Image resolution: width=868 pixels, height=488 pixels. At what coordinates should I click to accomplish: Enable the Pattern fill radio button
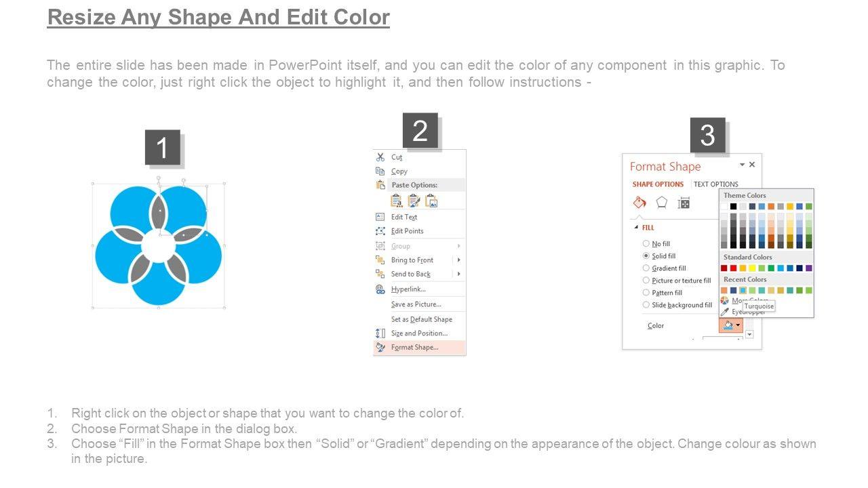coord(646,293)
